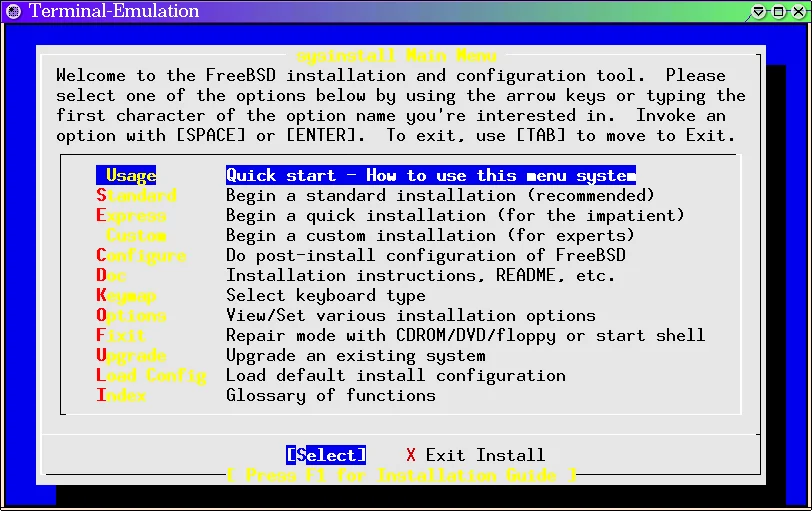Open the Options menu entry
Viewport: 812px width, 511px height.
[131, 316]
